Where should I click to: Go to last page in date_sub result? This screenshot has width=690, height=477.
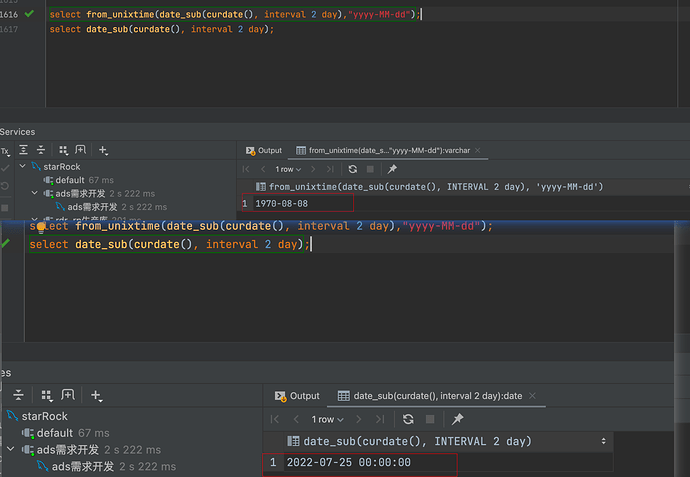tap(380, 419)
